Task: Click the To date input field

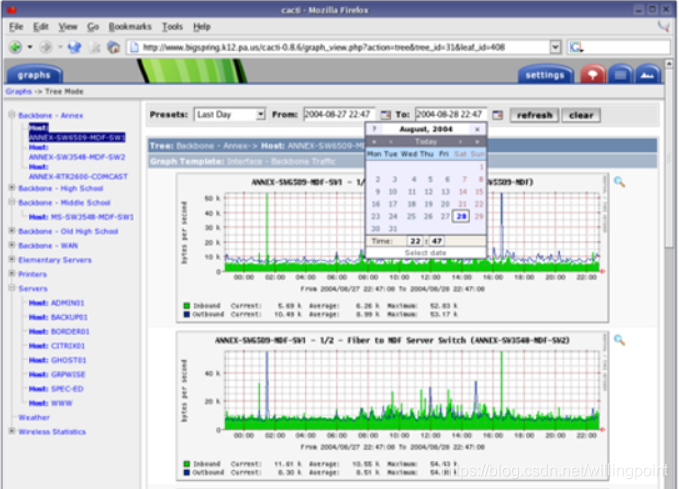Action: 451,114
